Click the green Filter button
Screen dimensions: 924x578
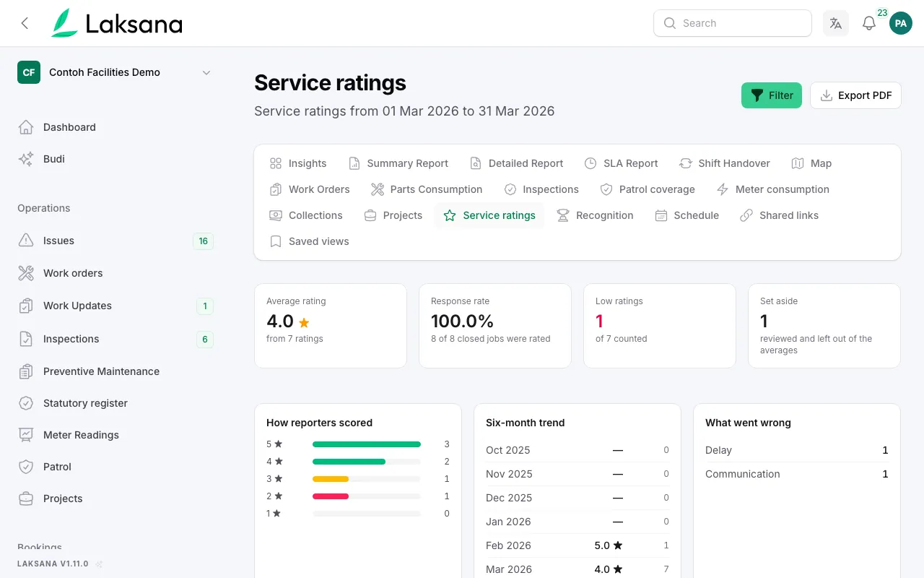tap(772, 95)
